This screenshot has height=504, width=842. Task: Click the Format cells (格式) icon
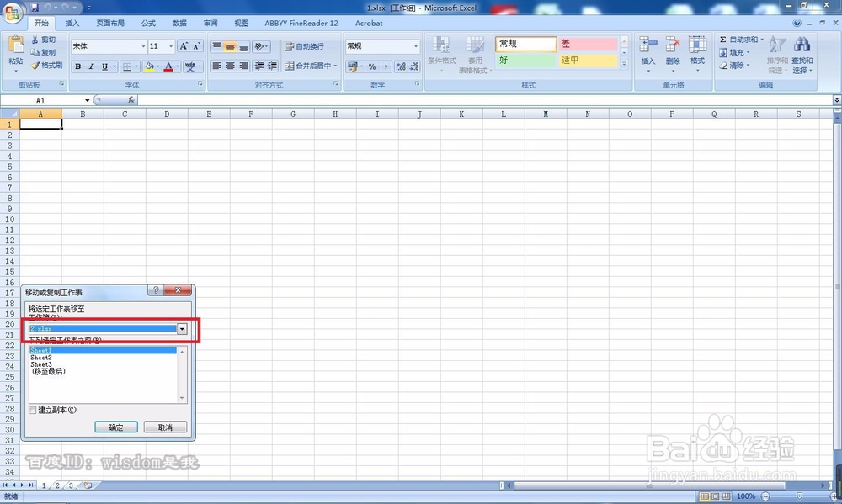(697, 44)
